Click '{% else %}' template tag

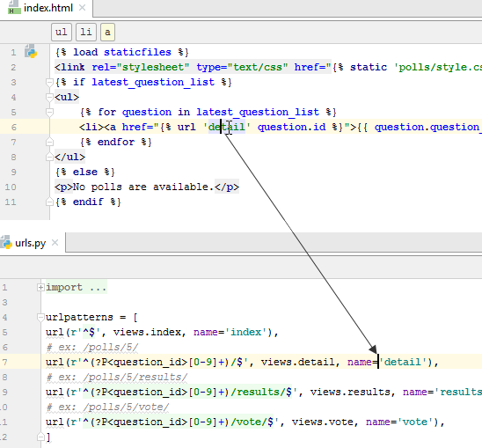click(85, 172)
